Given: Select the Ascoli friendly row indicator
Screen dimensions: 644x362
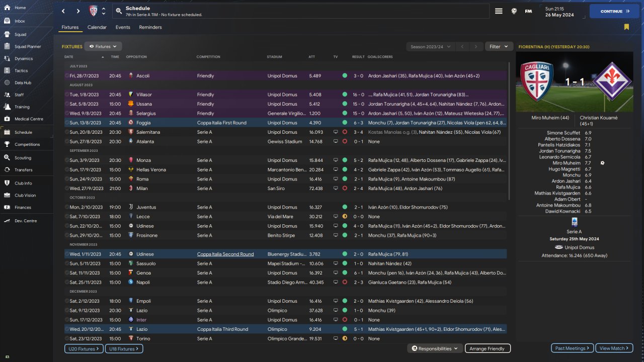Looking at the screenshot, I should pyautogui.click(x=345, y=76).
